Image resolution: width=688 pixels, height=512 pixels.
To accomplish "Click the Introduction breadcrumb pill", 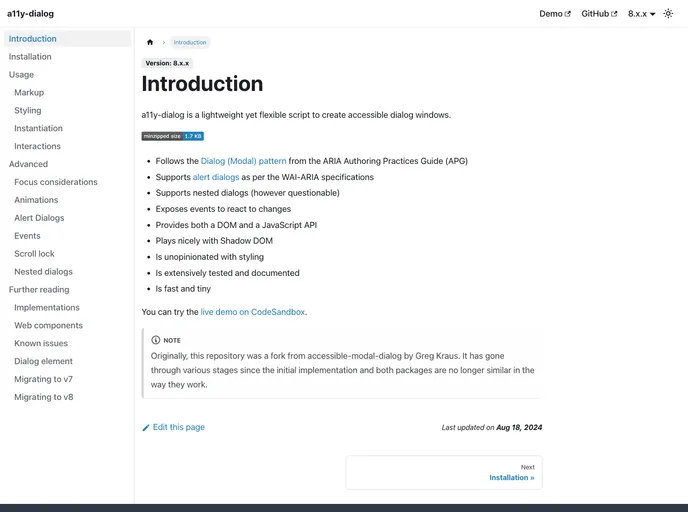I will click(190, 42).
